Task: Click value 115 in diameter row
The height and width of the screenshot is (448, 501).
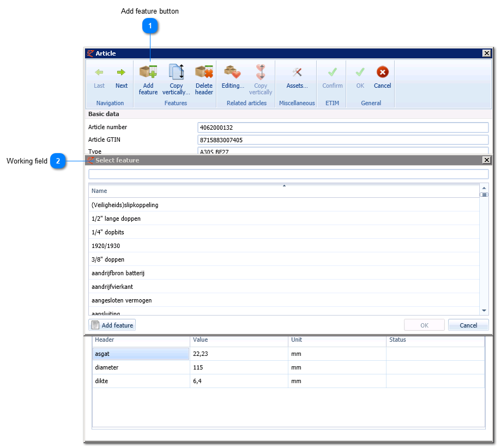Action: click(239, 367)
